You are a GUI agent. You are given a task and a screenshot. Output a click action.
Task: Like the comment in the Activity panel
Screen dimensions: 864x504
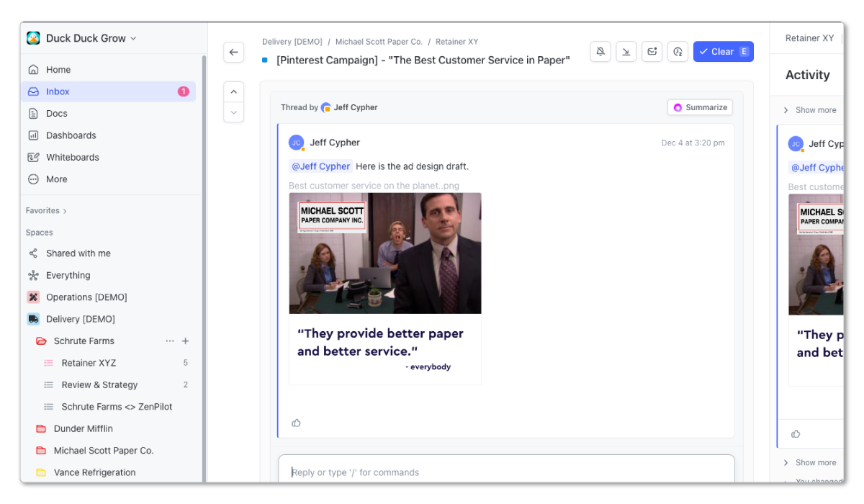tap(796, 433)
